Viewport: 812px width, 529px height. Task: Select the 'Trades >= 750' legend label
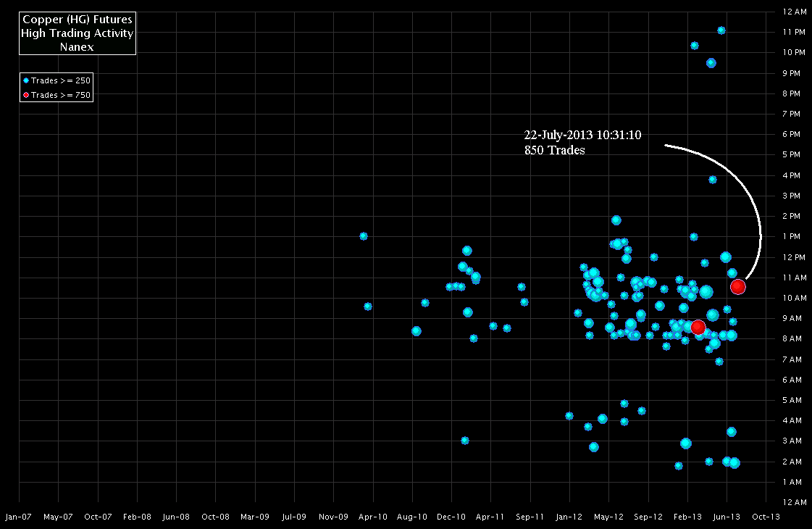click(x=60, y=95)
